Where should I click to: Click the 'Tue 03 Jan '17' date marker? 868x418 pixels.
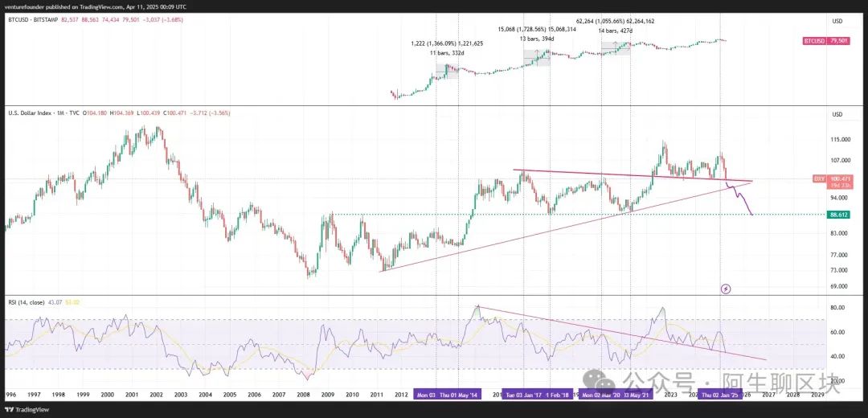(x=522, y=395)
